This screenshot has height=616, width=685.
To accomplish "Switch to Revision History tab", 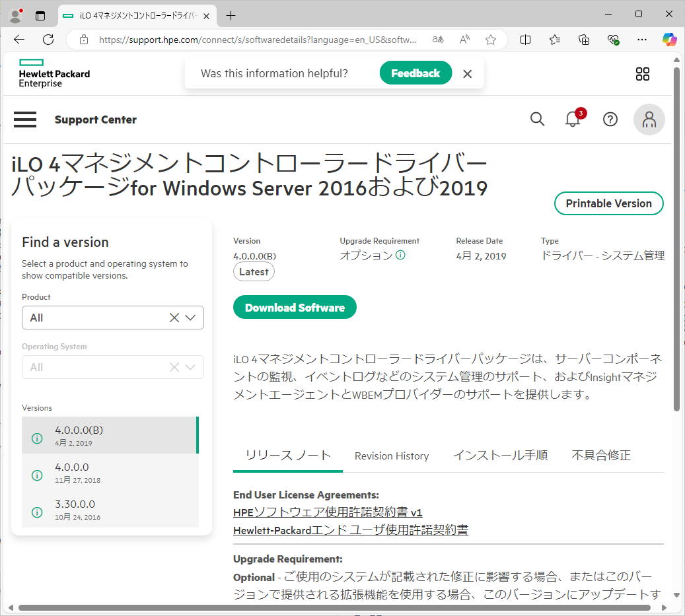I will pyautogui.click(x=392, y=456).
